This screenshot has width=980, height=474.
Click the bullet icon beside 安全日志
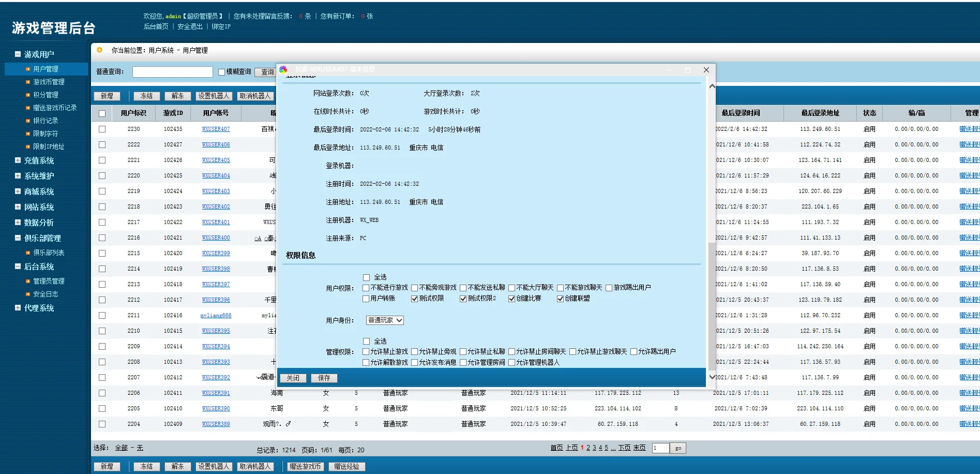coord(28,294)
